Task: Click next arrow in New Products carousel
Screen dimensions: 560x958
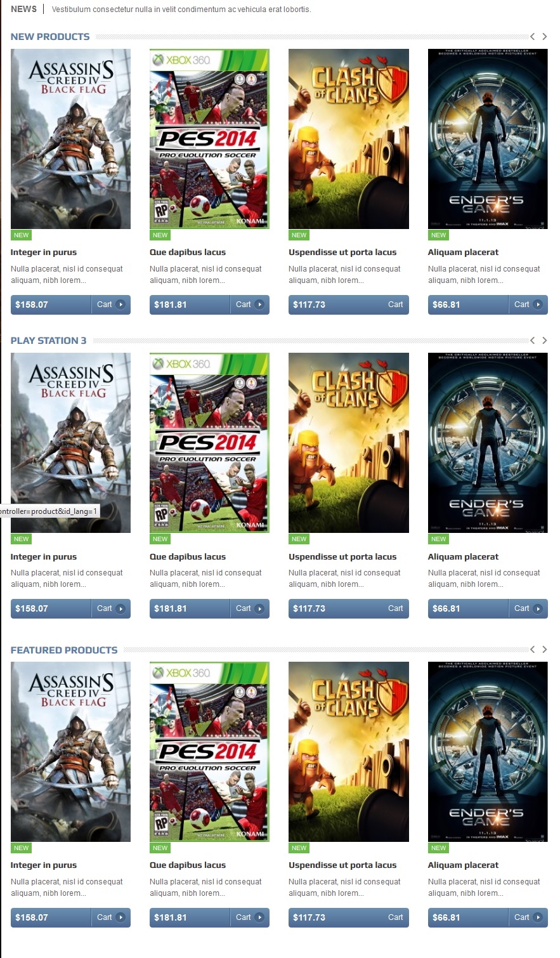Action: click(544, 37)
